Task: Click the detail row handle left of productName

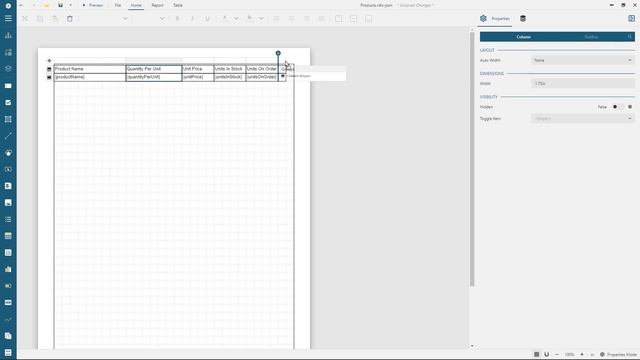Action: click(49, 77)
